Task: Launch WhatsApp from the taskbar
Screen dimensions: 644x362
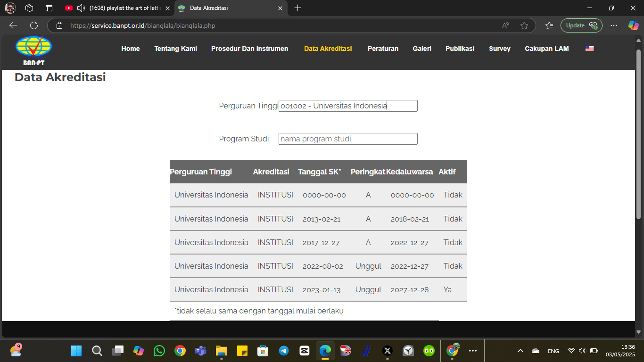Action: [159, 351]
